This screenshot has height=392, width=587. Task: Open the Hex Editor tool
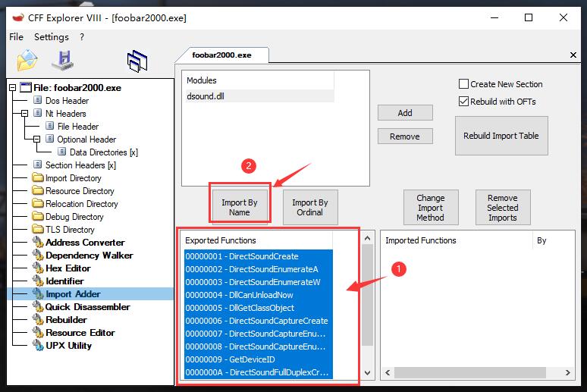(x=67, y=268)
